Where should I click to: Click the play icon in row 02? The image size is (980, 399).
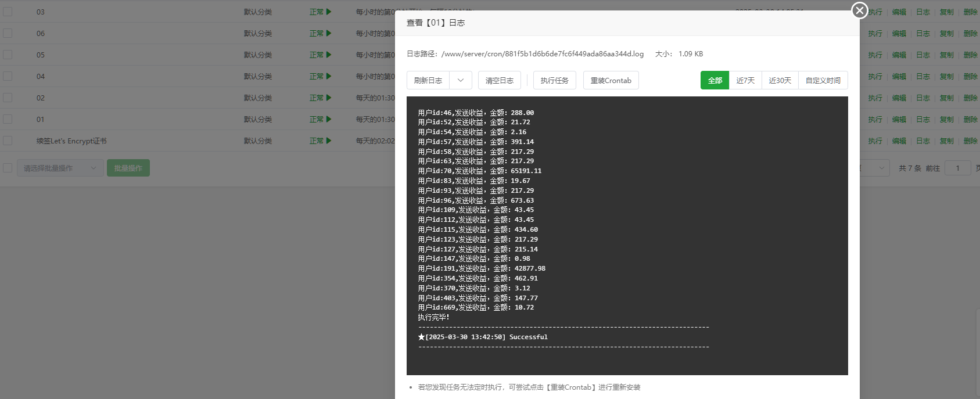pyautogui.click(x=329, y=98)
